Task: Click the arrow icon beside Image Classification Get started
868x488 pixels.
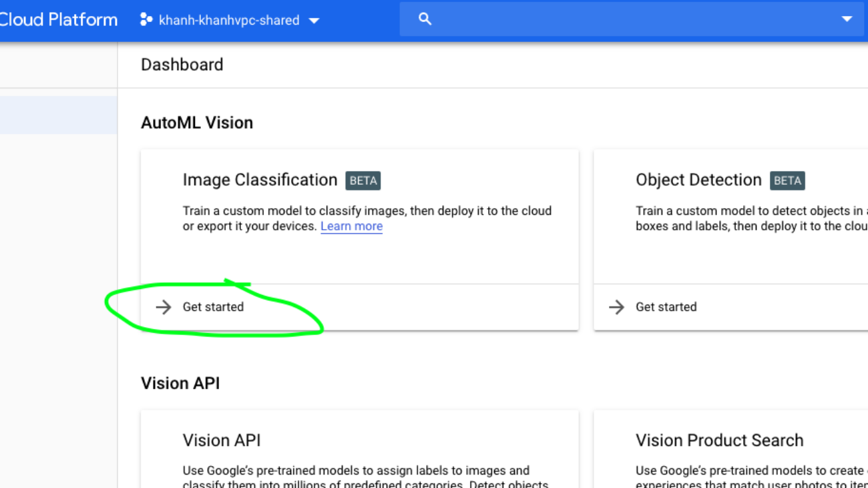Action: pos(164,307)
